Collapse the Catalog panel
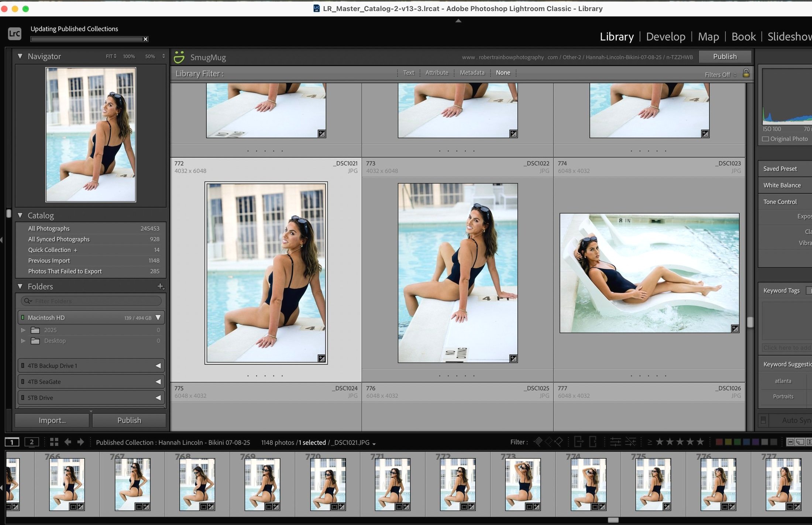This screenshot has height=525, width=812. 20,215
